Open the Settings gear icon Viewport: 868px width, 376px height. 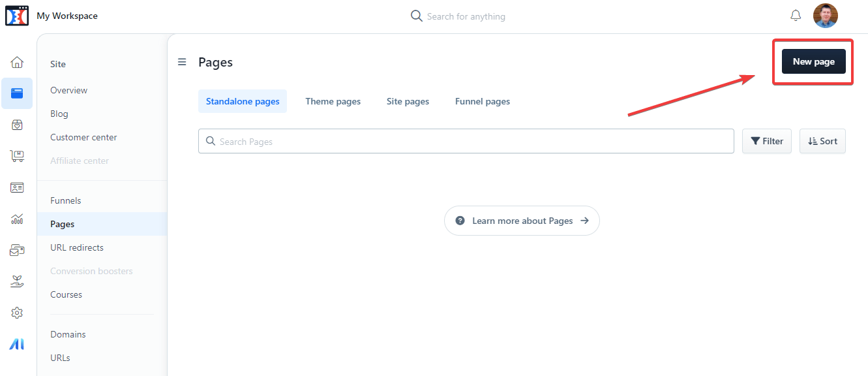(17, 312)
